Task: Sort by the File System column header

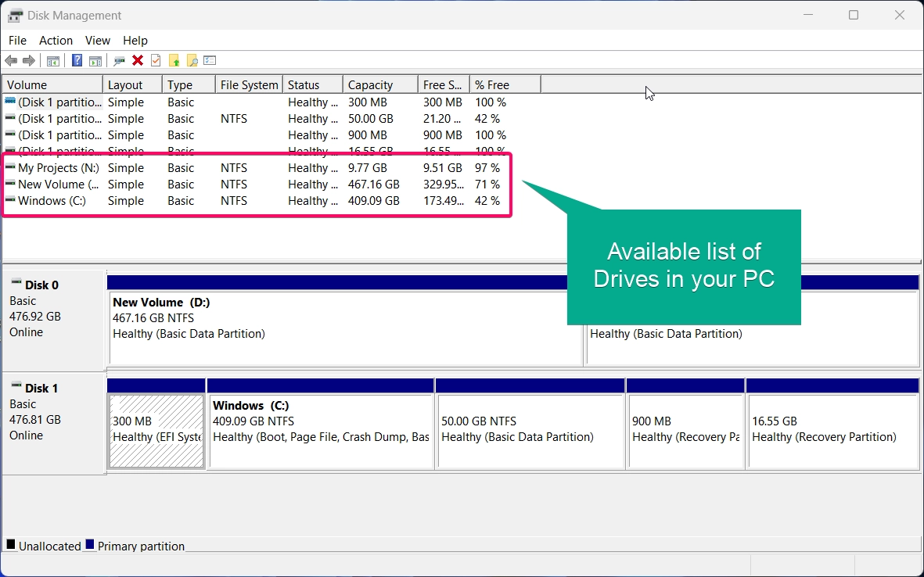Action: tap(250, 84)
